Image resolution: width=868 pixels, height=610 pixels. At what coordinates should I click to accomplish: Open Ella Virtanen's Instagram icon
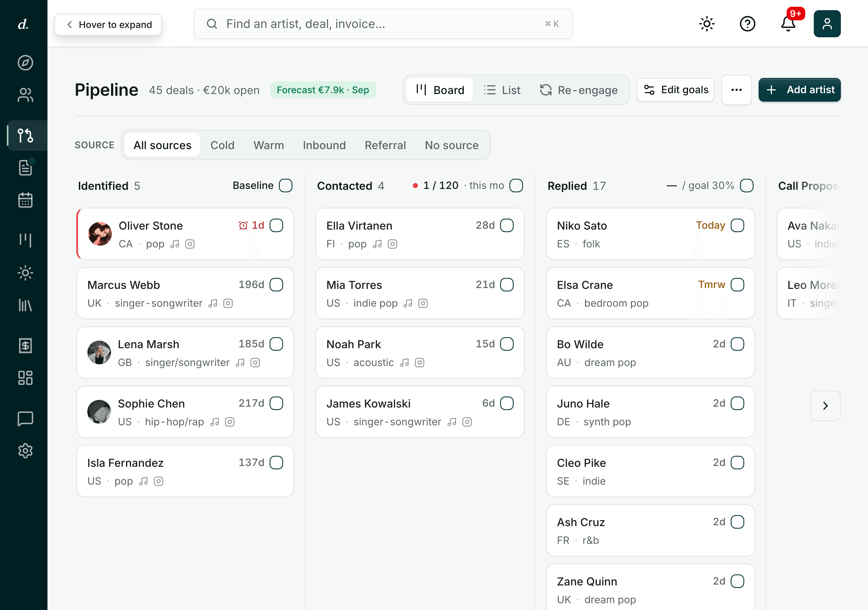[392, 244]
